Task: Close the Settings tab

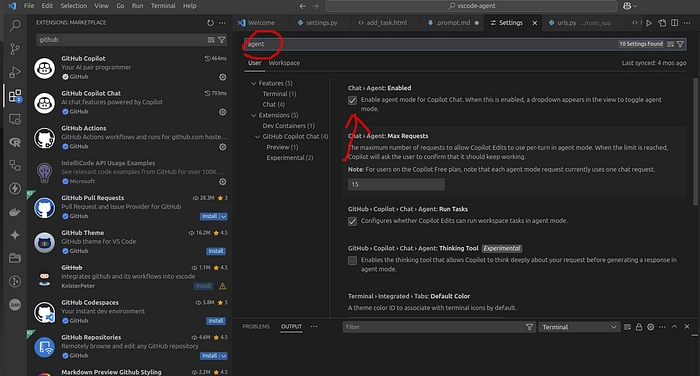Action: [535, 23]
